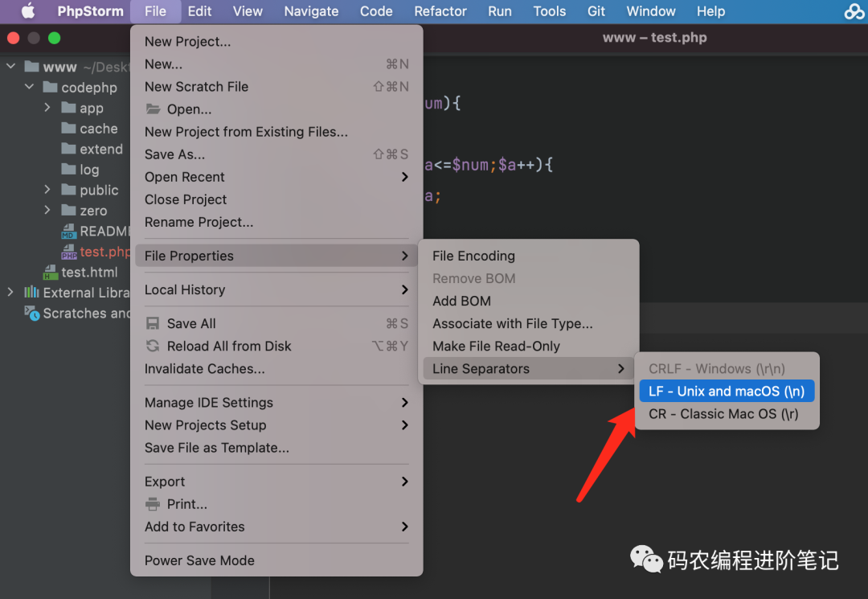This screenshot has height=599, width=868.
Task: Select Close Project
Action: (276, 199)
